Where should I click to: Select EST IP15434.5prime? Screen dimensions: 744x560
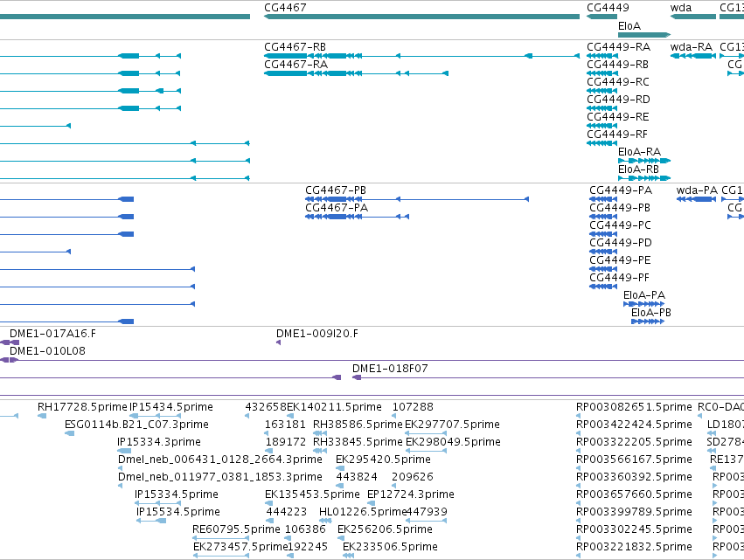coord(154,416)
